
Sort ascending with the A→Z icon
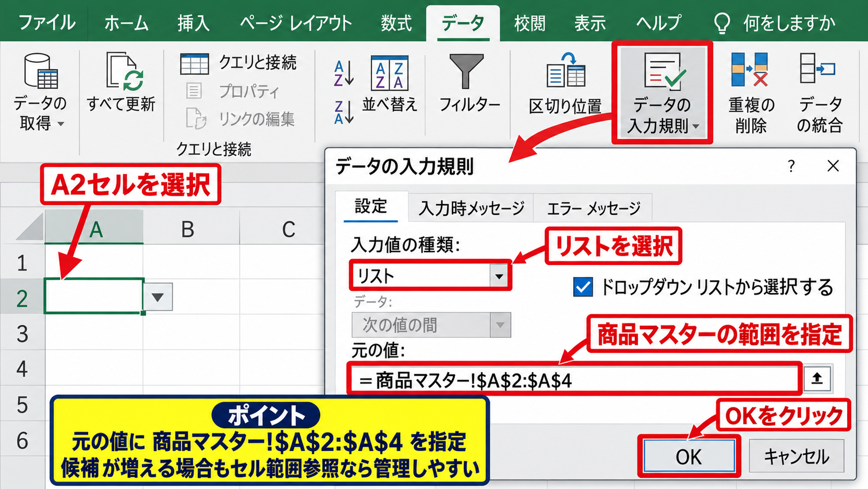pos(344,73)
